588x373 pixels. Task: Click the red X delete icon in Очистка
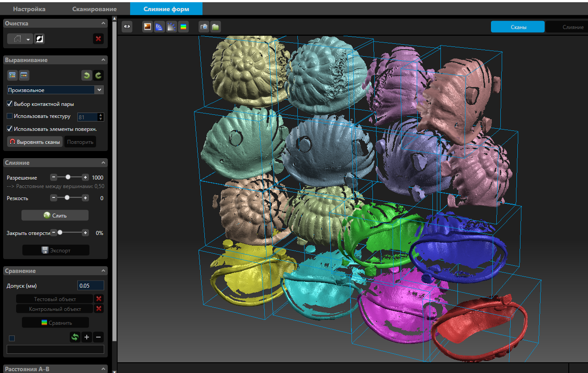[98, 39]
